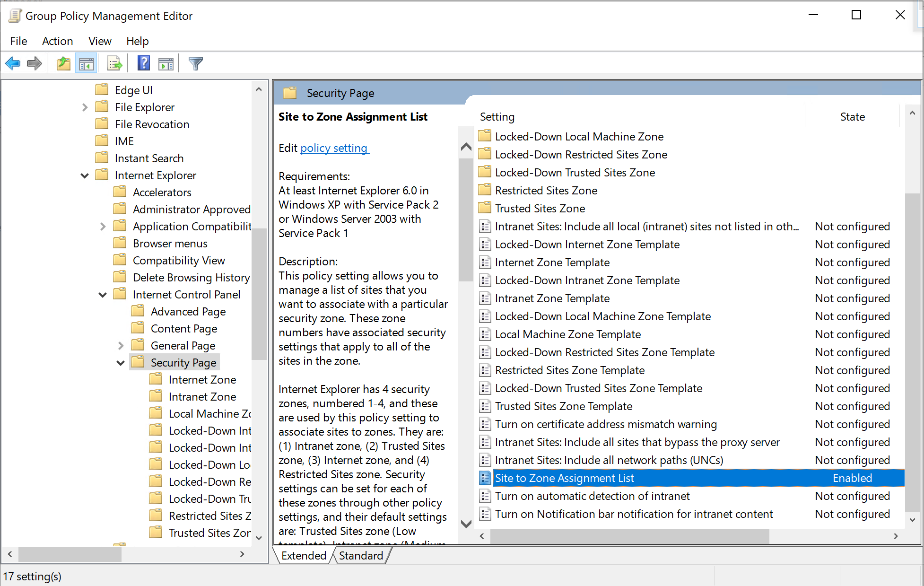Click the IME folder icon in tree
Image resolution: width=924 pixels, height=586 pixels.
coord(102,140)
